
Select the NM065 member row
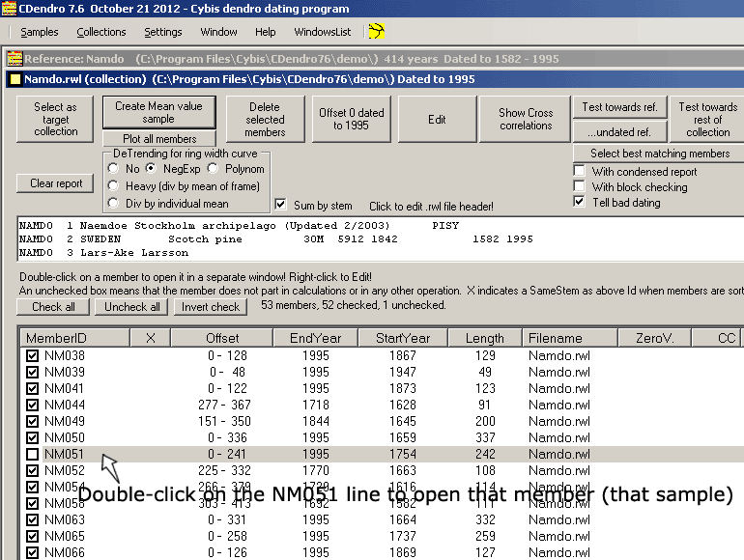click(382, 536)
